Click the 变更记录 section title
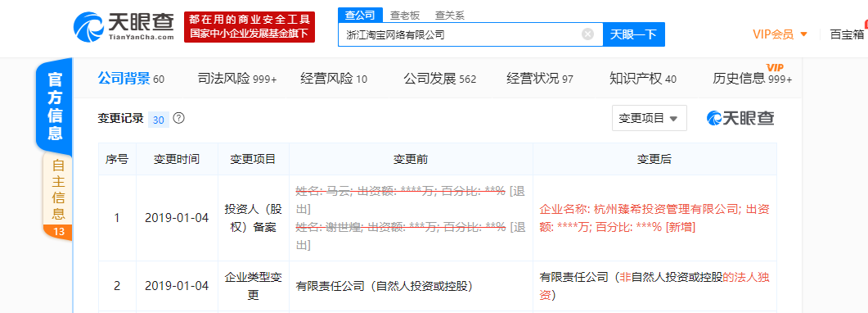This screenshot has width=868, height=313. pos(120,118)
